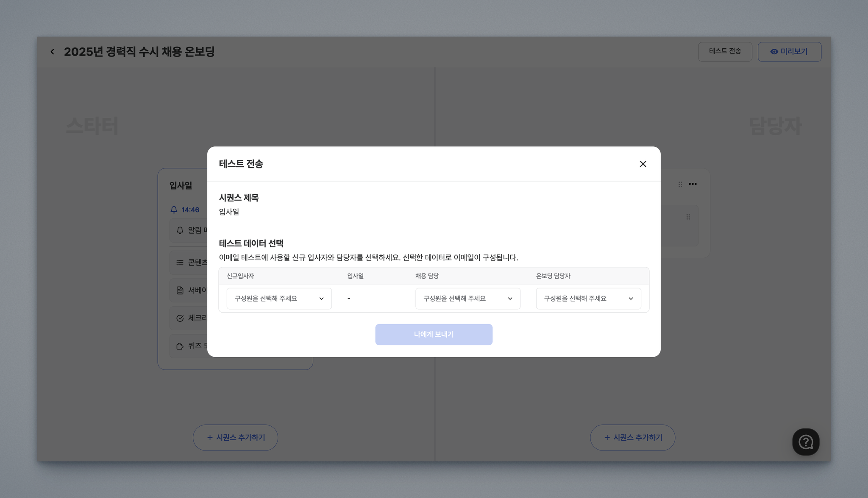Click the 나에게 보내기 button
This screenshot has height=498, width=868.
pos(434,335)
